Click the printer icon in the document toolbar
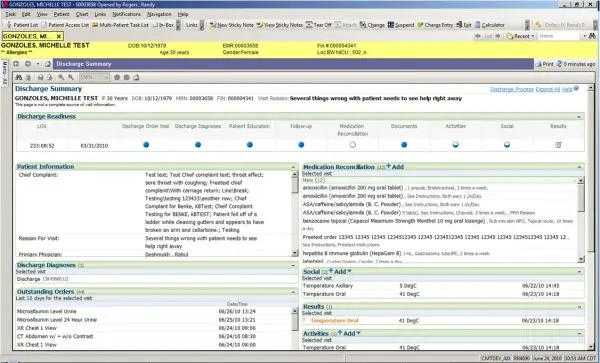Image resolution: width=600 pixels, height=363 pixels. pos(40,77)
